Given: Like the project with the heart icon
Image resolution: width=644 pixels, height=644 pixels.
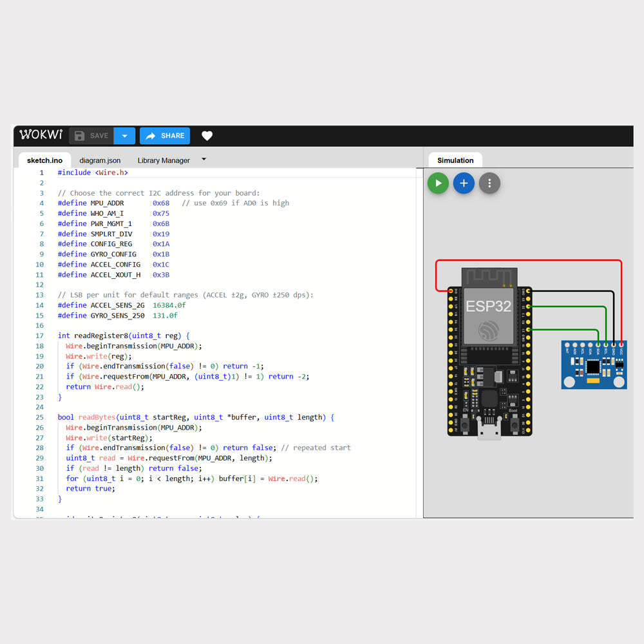Looking at the screenshot, I should [x=207, y=136].
